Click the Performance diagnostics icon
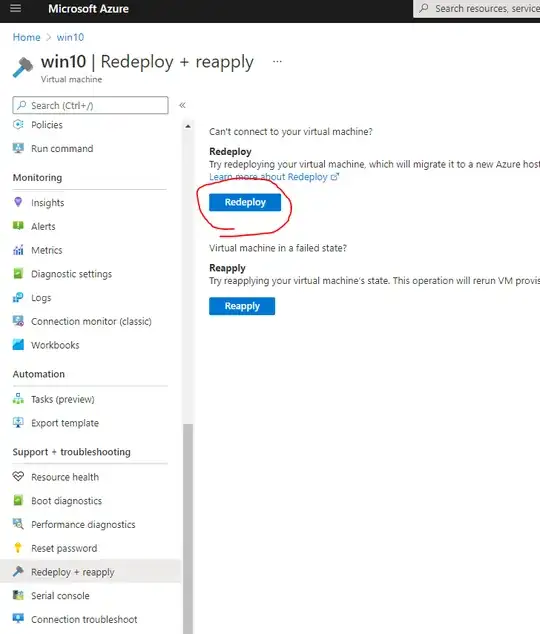The image size is (540, 634). [18, 524]
